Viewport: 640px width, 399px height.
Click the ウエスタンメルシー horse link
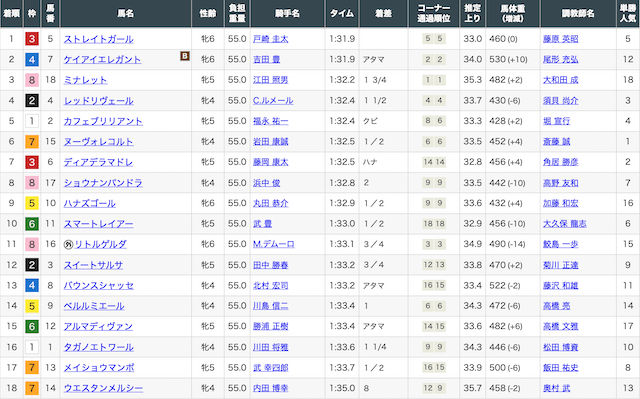point(103,388)
